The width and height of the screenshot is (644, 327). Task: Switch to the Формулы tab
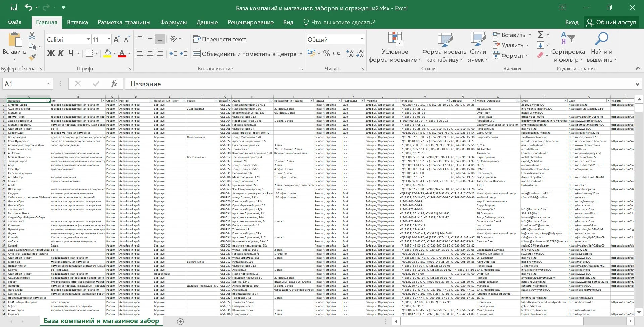173,22
